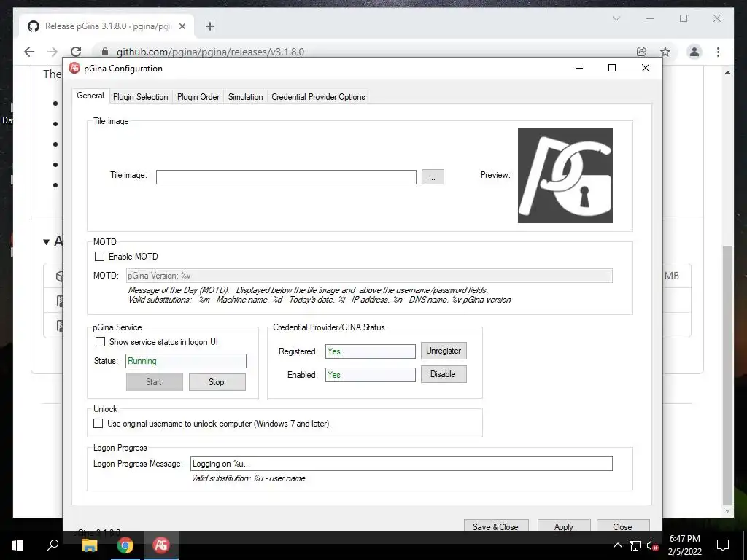This screenshot has width=747, height=560.
Task: Maximize the Chrome window
Action: coord(684,18)
